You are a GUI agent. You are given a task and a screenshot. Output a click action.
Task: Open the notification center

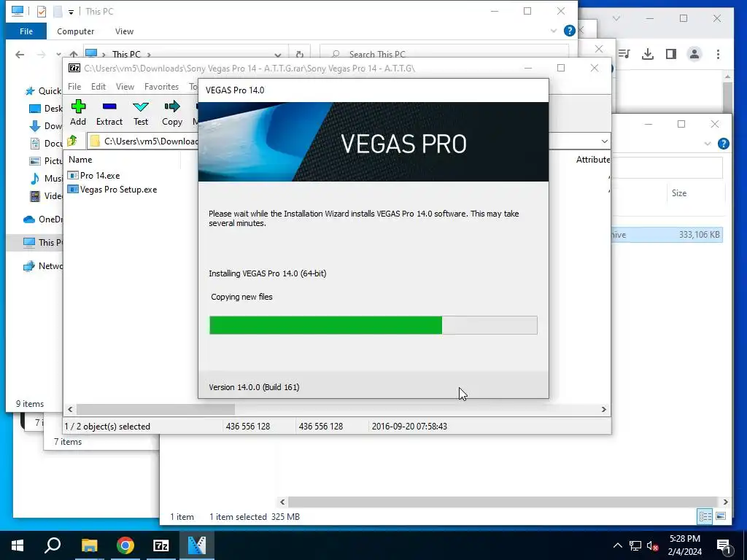pyautogui.click(x=723, y=545)
